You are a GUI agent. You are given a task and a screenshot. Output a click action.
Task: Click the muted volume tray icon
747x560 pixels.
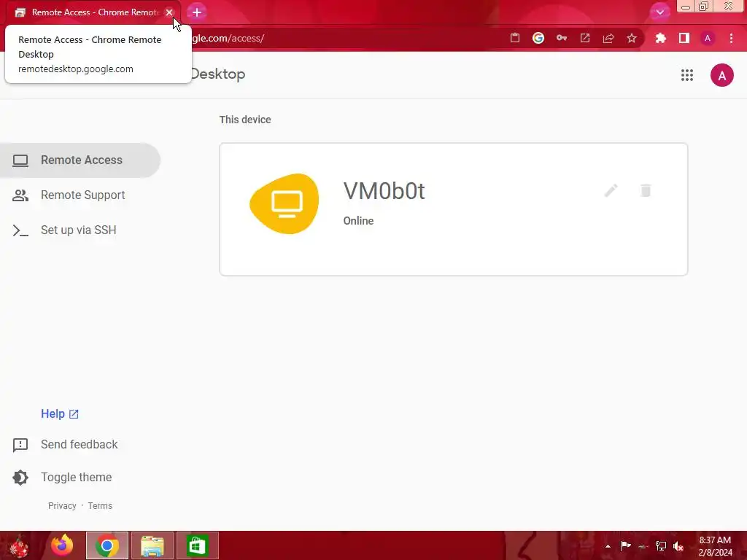pyautogui.click(x=678, y=546)
